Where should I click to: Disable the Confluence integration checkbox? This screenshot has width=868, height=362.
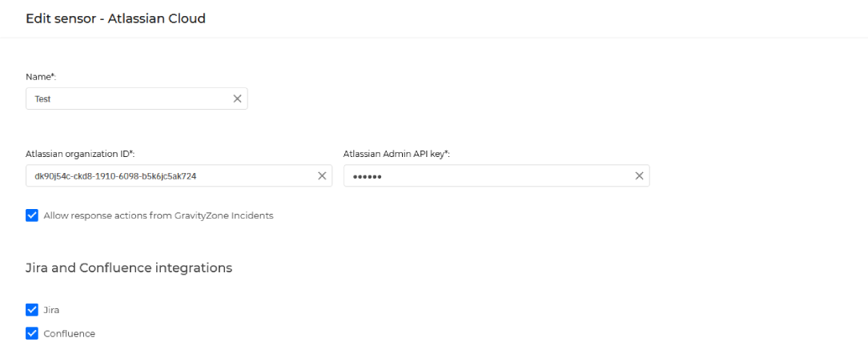32,333
